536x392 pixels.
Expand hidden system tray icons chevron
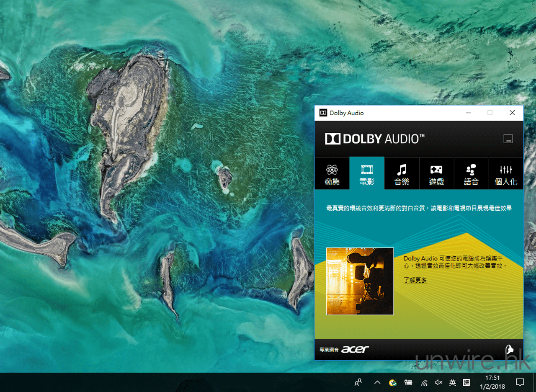[377, 382]
